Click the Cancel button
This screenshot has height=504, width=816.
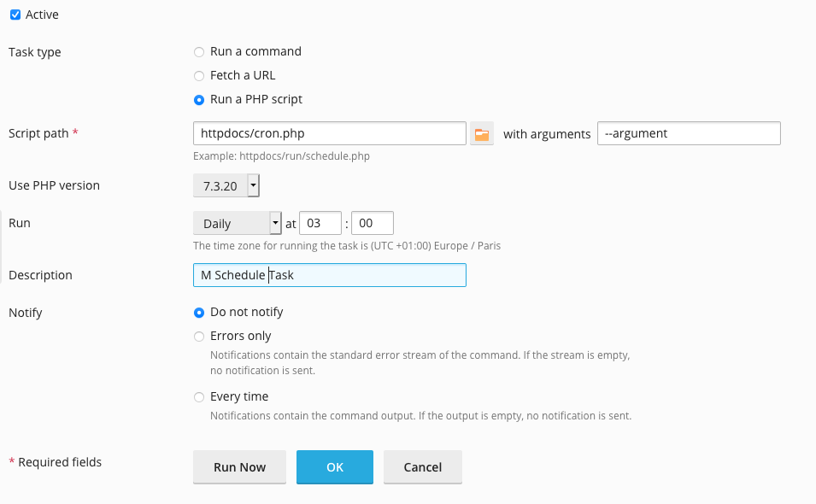point(423,467)
